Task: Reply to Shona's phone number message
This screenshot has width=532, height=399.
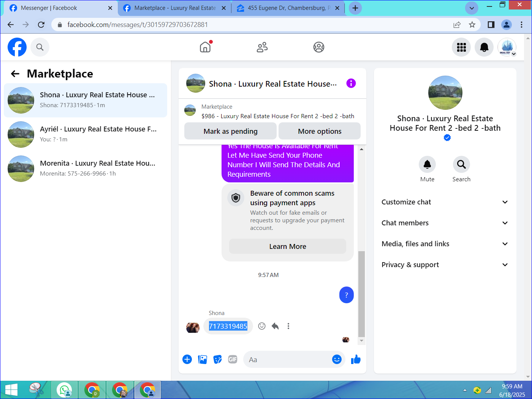Action: coord(275,326)
